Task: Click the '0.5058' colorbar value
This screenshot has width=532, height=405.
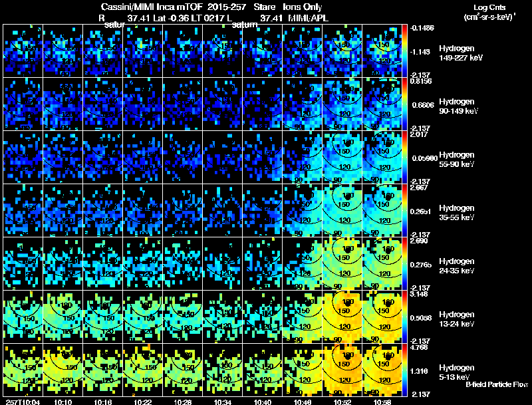Action: [x=421, y=318]
